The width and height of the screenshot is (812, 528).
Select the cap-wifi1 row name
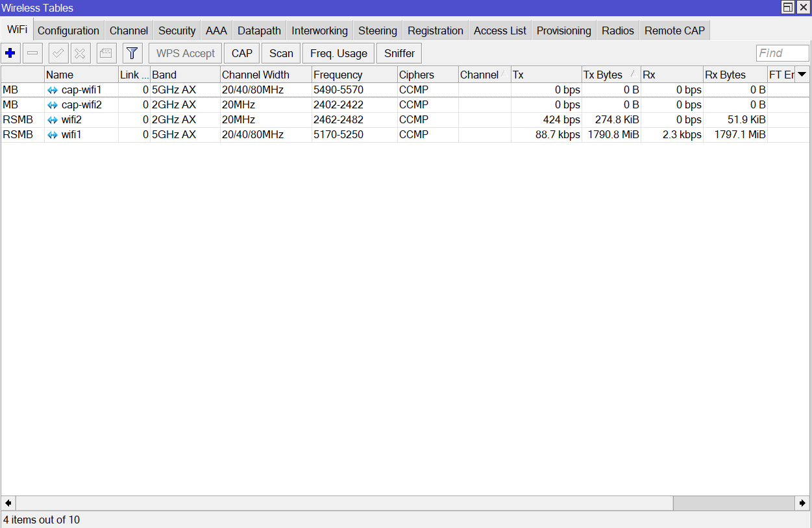coord(82,90)
